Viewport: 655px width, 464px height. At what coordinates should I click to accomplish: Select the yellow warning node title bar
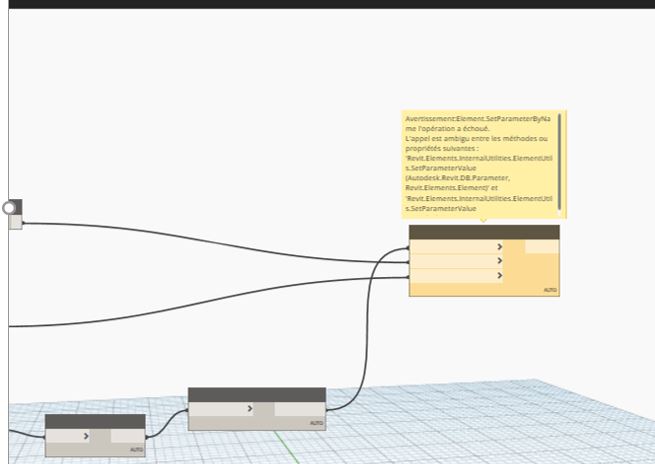point(484,232)
